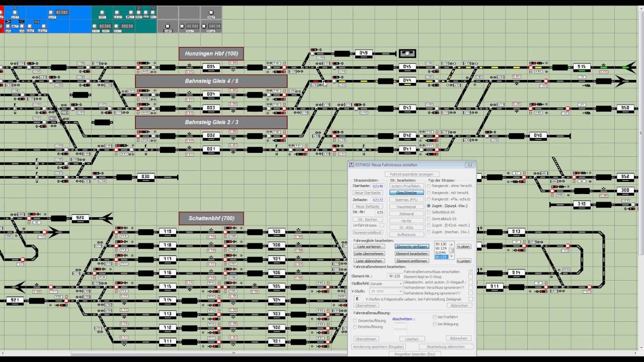Click the n.oben move-up button

464,247
